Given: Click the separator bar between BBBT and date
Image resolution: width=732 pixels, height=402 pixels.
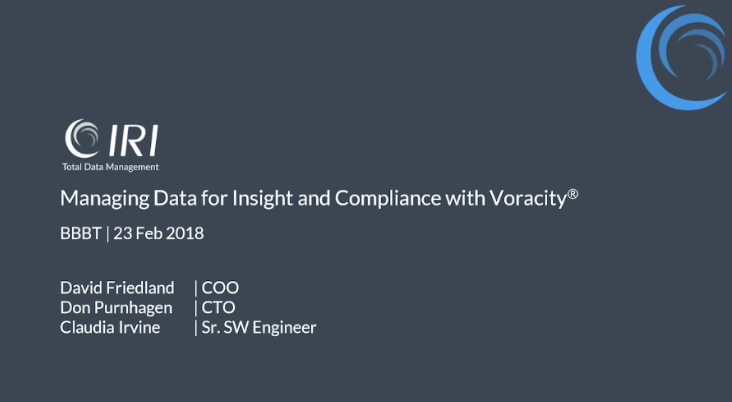Looking at the screenshot, I should (108, 233).
